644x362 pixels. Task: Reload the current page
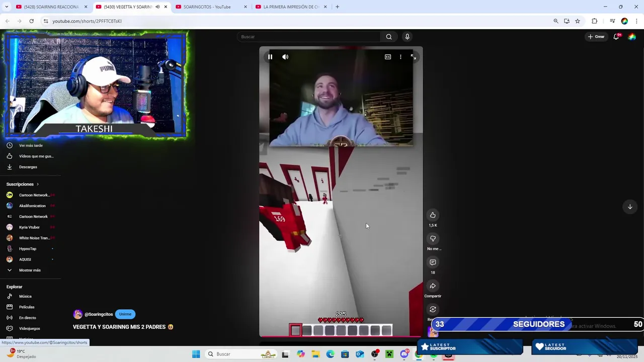point(31,21)
